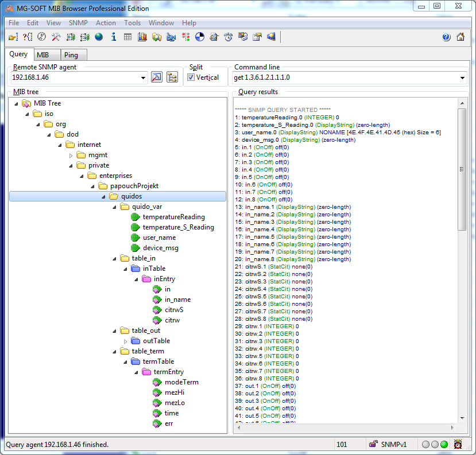This screenshot has width=476, height=455.
Task: Open the table grid view toolbar icon
Action: click(128, 37)
